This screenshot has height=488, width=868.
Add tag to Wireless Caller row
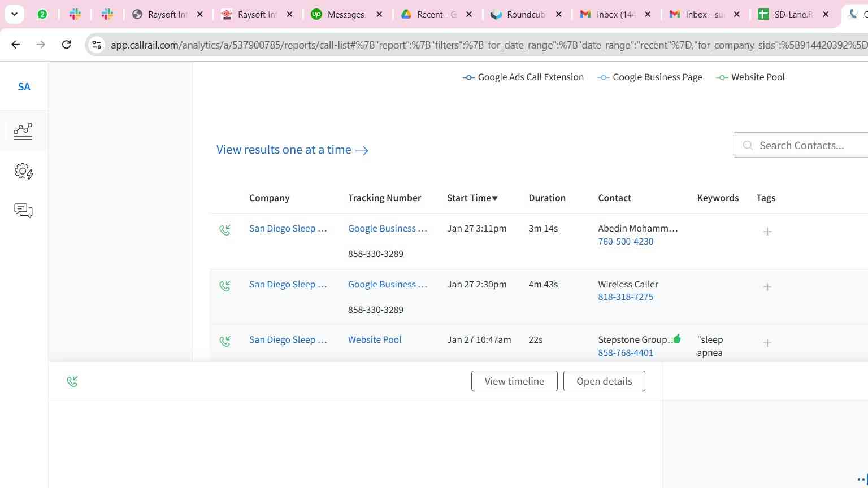(x=767, y=287)
